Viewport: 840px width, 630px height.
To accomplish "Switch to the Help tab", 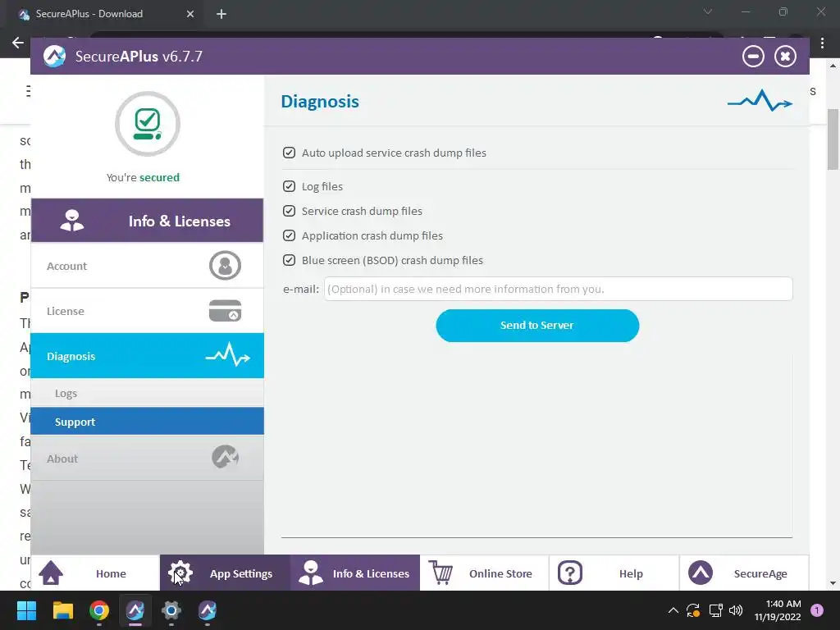I will [614, 573].
